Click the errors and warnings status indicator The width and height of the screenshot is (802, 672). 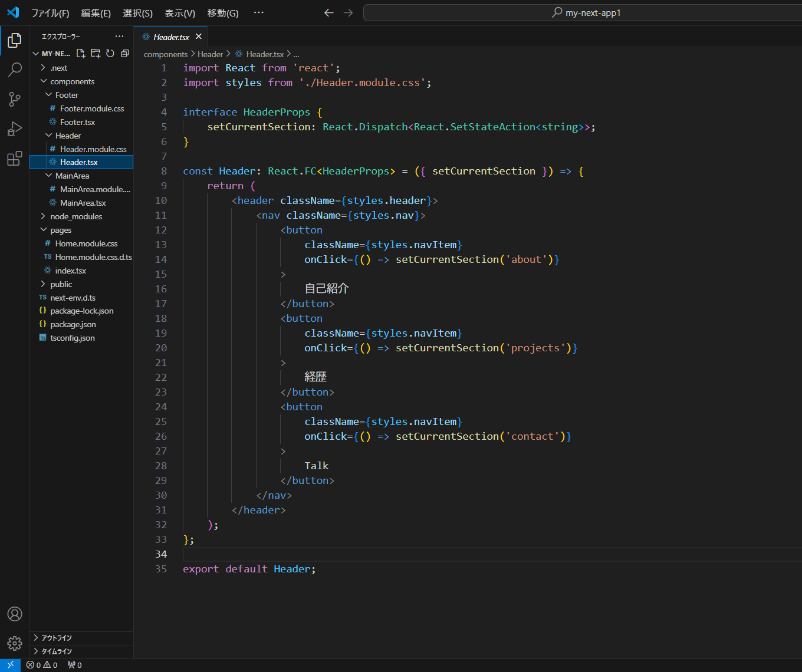coord(42,665)
